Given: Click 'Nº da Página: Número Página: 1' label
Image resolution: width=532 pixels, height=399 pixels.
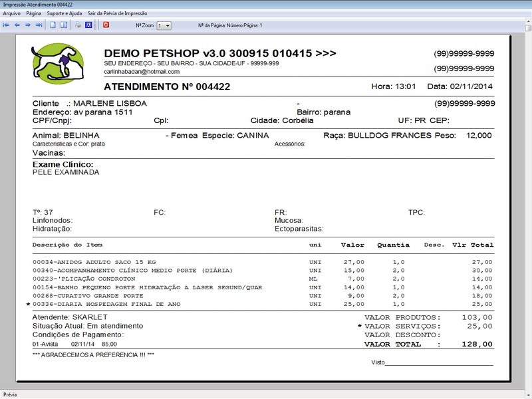Looking at the screenshot, I should [x=230, y=25].
